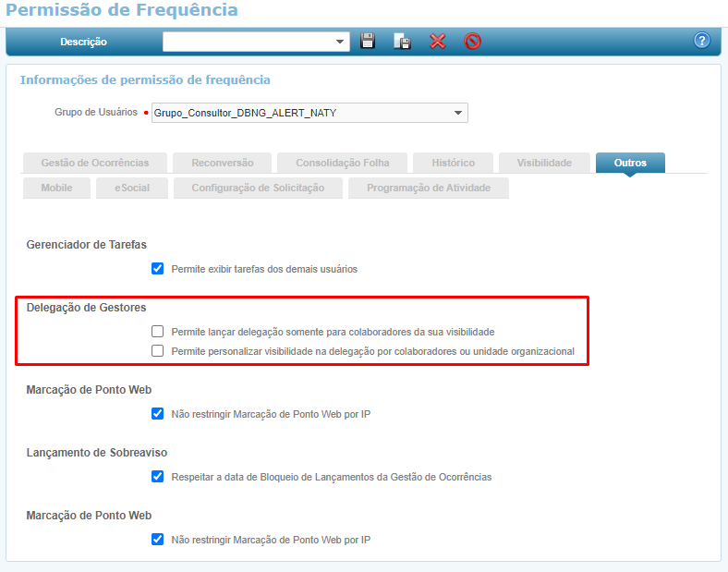Image resolution: width=728 pixels, height=572 pixels.
Task: Click the save floppy disk icon
Action: [368, 42]
